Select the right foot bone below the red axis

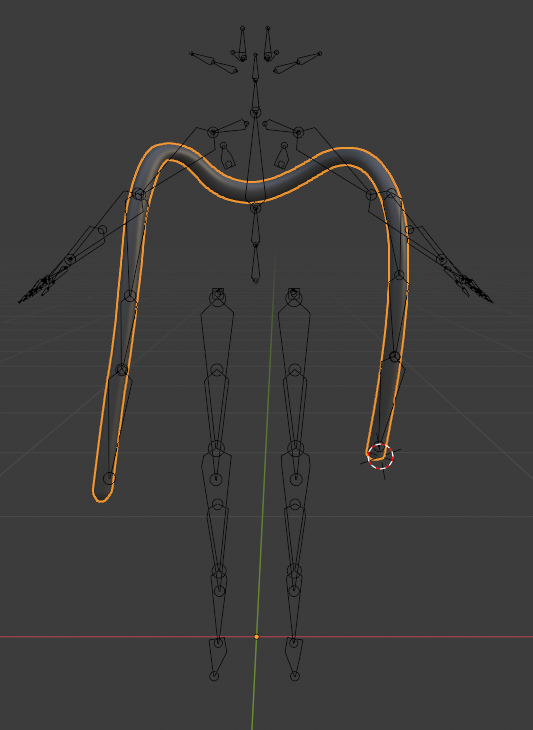tap(294, 659)
